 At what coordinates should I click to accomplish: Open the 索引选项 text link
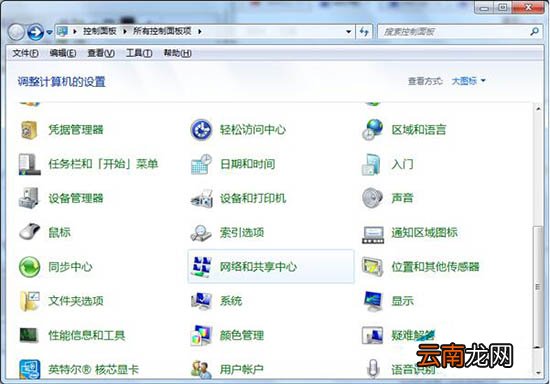pos(242,233)
